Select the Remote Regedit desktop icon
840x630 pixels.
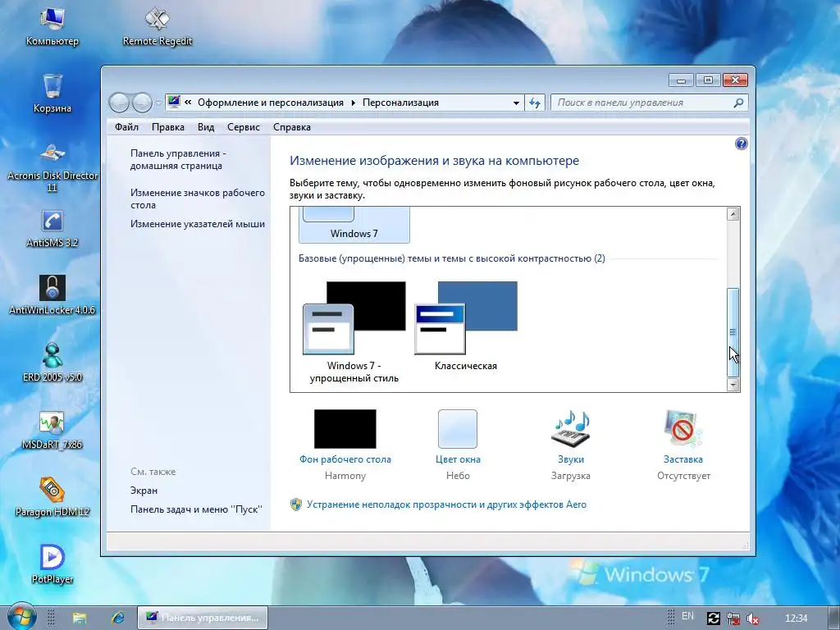[157, 25]
